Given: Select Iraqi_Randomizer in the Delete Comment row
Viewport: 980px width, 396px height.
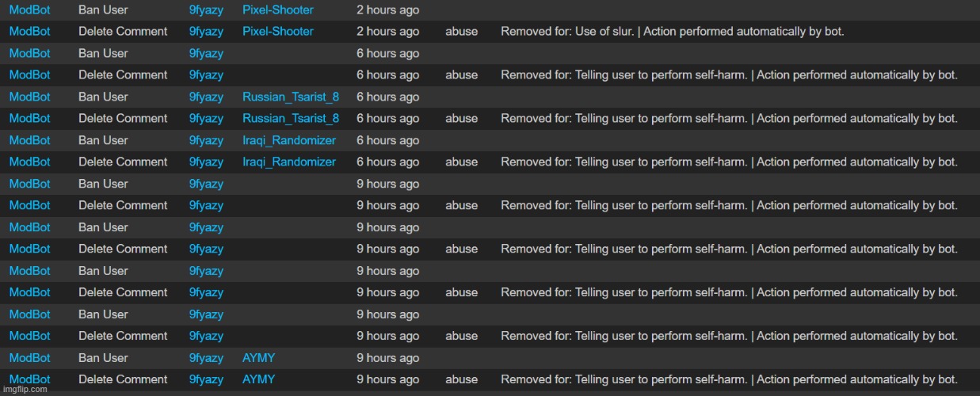Looking at the screenshot, I should pos(289,162).
